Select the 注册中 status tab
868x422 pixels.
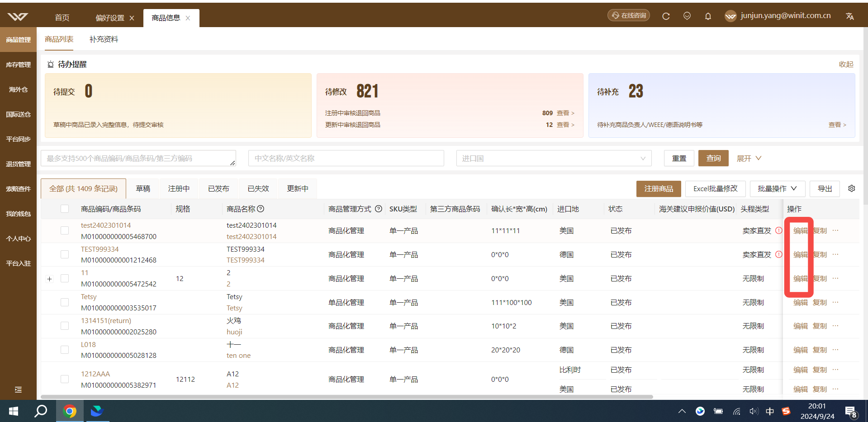(179, 188)
